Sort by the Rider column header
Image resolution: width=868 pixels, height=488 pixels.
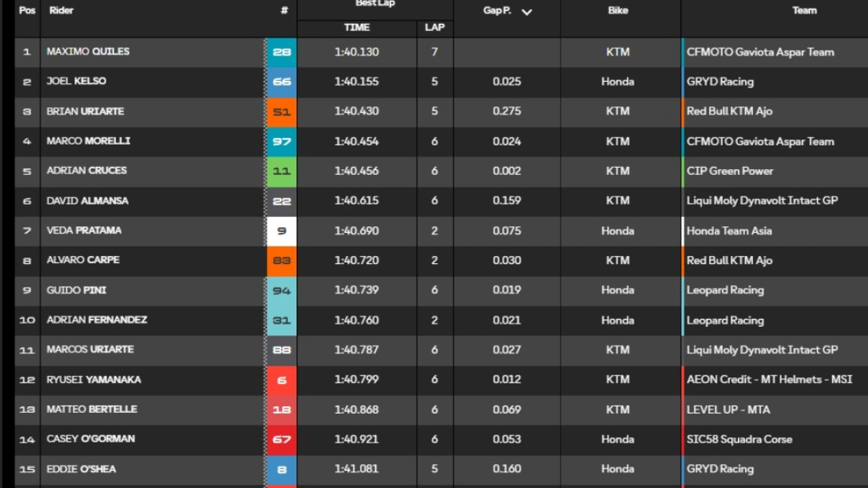click(61, 11)
